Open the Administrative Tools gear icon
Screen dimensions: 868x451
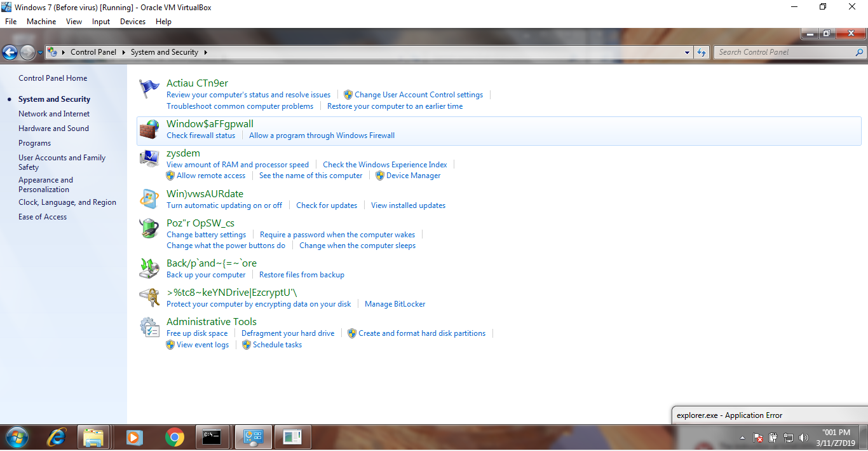(149, 327)
